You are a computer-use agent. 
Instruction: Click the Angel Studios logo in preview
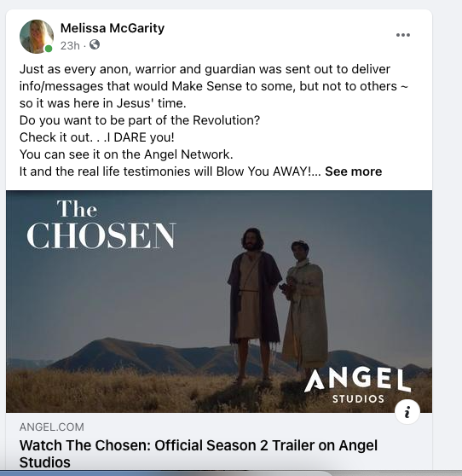[357, 386]
